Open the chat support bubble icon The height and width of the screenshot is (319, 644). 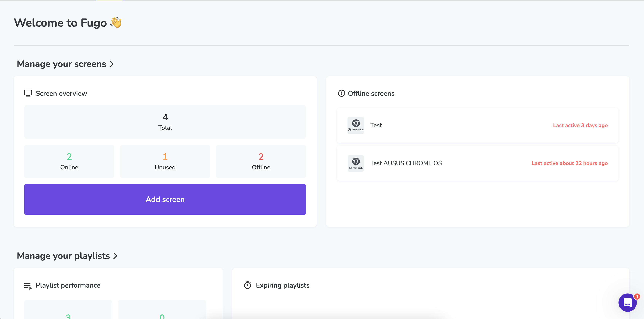tap(627, 302)
